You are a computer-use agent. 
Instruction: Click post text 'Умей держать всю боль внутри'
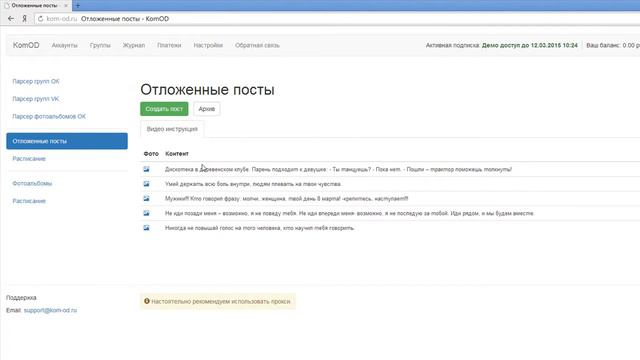pyautogui.click(x=253, y=184)
